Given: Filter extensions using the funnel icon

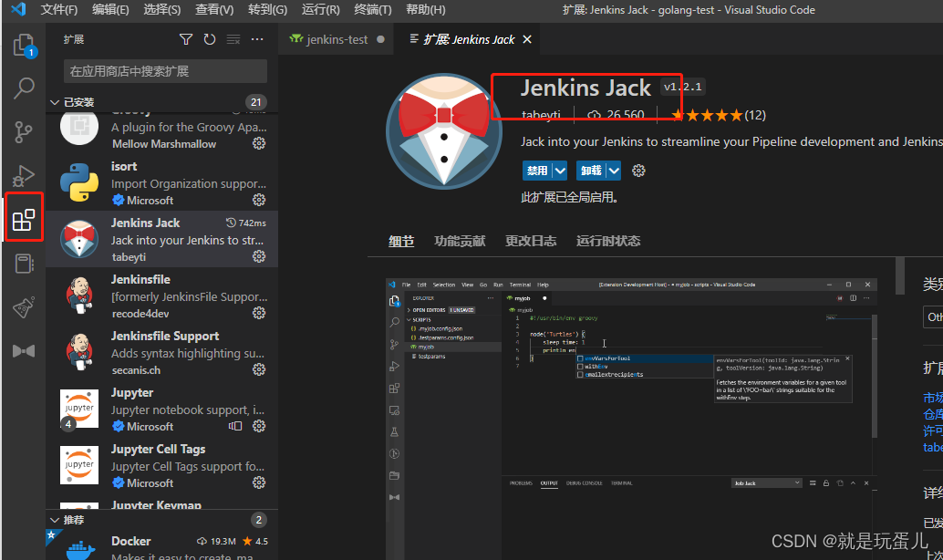Looking at the screenshot, I should pyautogui.click(x=186, y=40).
